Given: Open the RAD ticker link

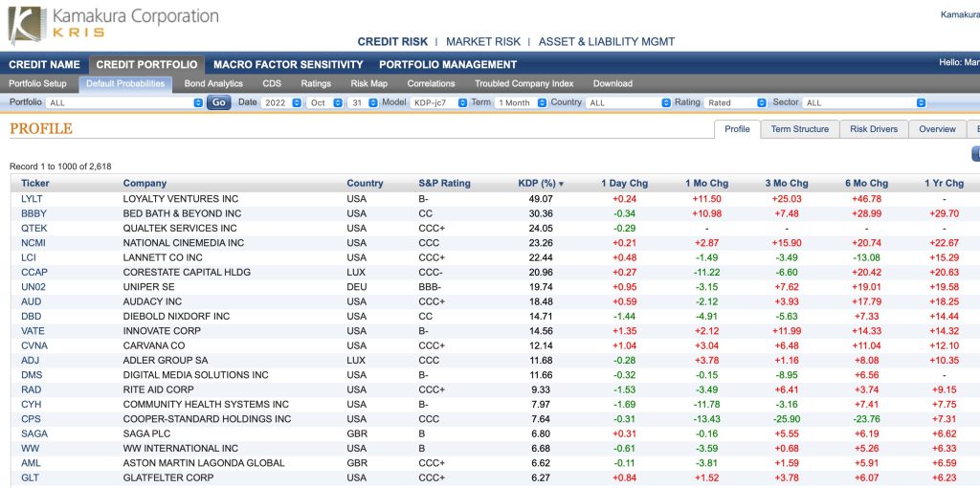Looking at the screenshot, I should click(x=32, y=389).
